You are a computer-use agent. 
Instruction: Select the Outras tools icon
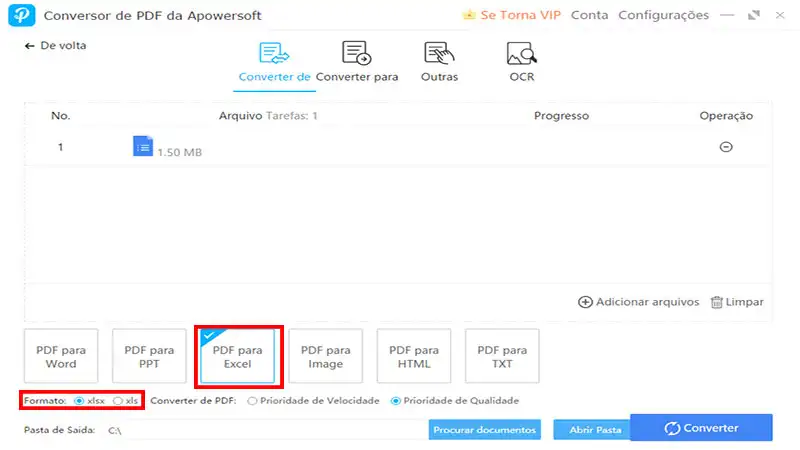point(439,53)
